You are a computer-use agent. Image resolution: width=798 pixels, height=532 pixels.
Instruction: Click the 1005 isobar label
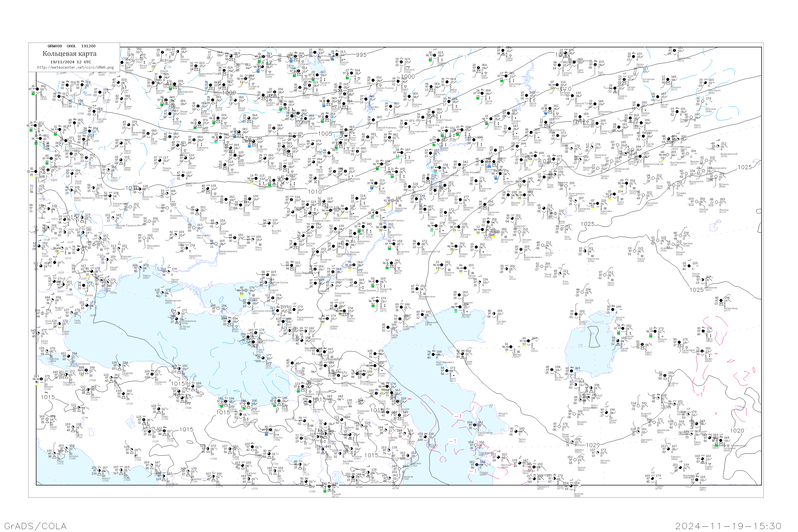325,134
